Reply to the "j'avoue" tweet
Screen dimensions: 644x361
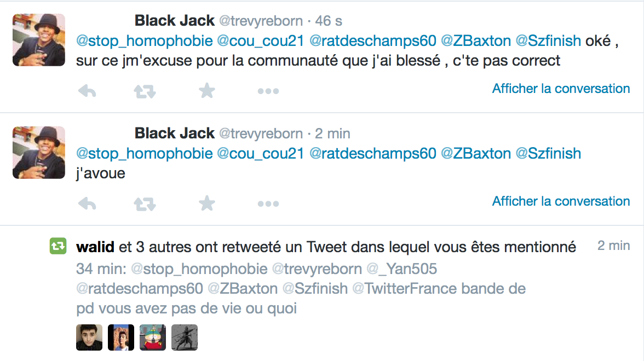point(87,203)
